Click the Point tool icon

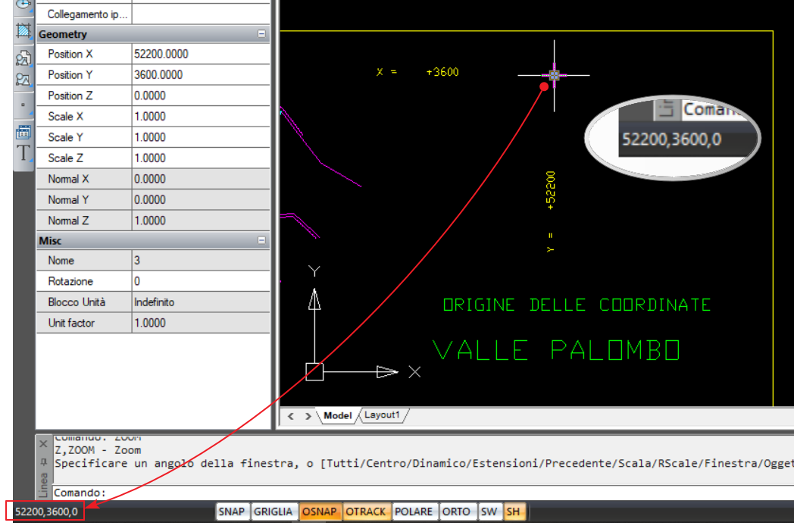23,105
